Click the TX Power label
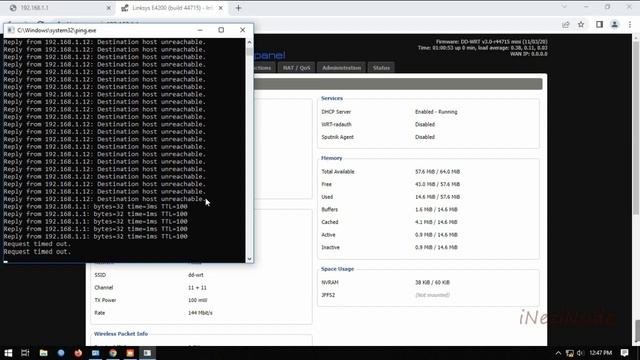The image size is (640, 360). pos(105,300)
